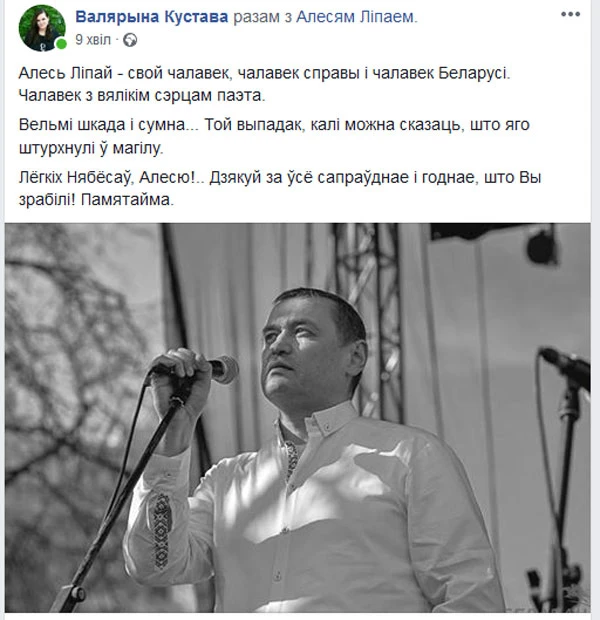Click the paragraph starting with Вельмі шкада
Image resolution: width=600 pixels, height=620 pixels.
[274, 136]
